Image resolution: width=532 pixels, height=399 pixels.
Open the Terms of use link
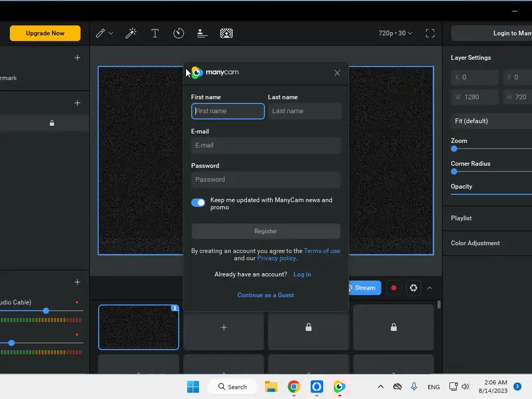322,251
